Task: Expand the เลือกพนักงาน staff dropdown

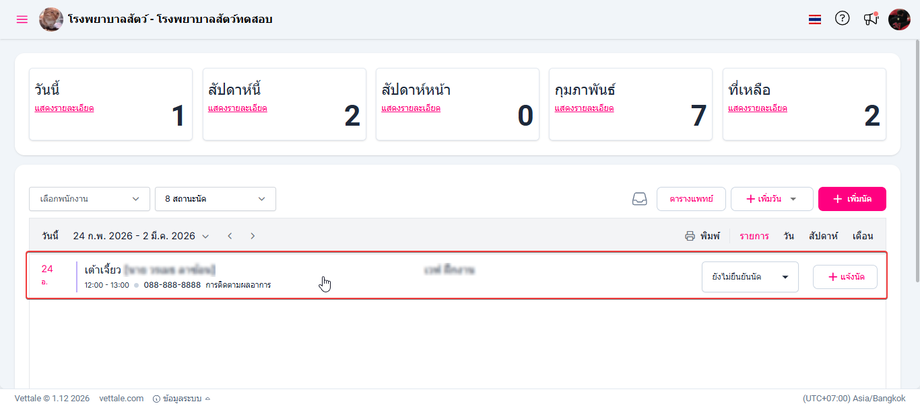Action: (89, 199)
